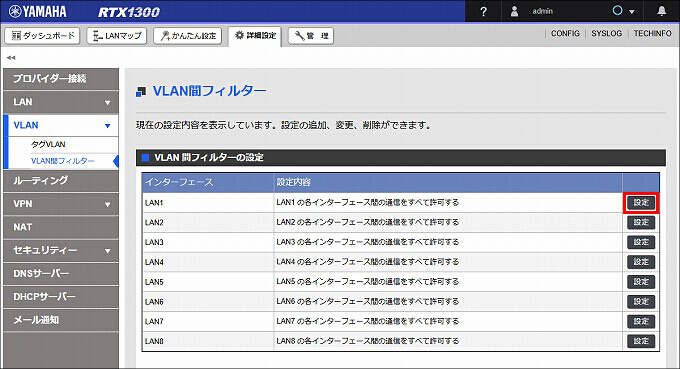Open the かんたん設定 tab
This screenshot has height=369, width=680.
[187, 36]
